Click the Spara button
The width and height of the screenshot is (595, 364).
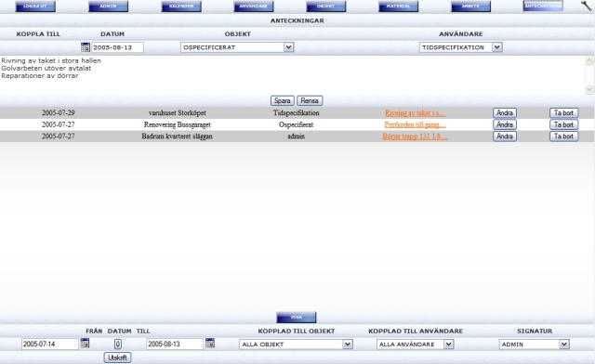[283, 101]
